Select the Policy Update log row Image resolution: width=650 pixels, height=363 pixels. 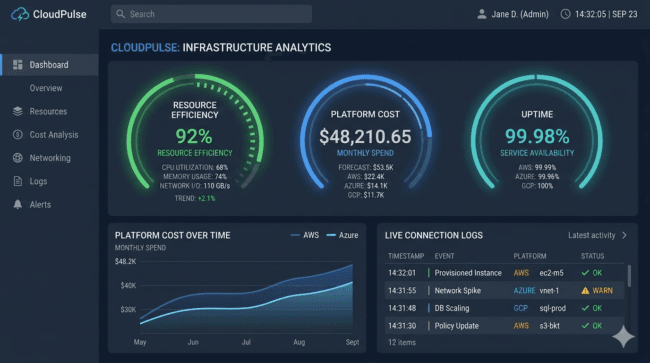504,326
